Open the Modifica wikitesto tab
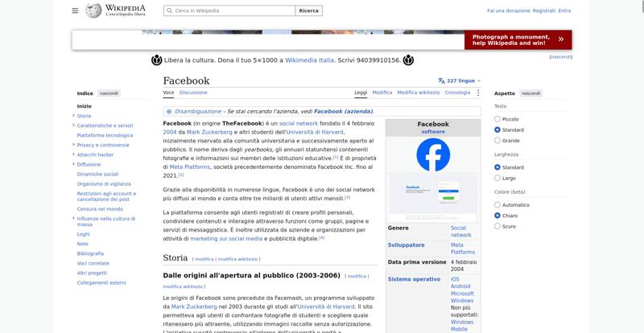Viewport: 644px width, 333px height. click(419, 92)
